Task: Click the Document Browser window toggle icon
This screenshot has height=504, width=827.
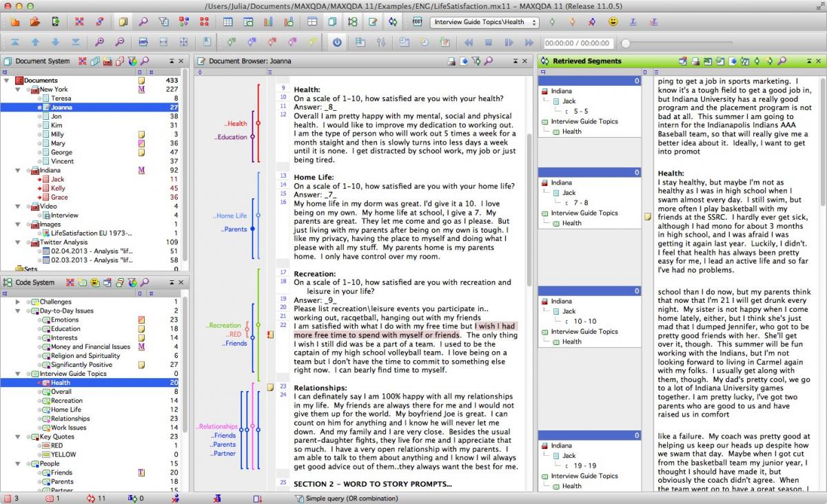Action: 372,21
